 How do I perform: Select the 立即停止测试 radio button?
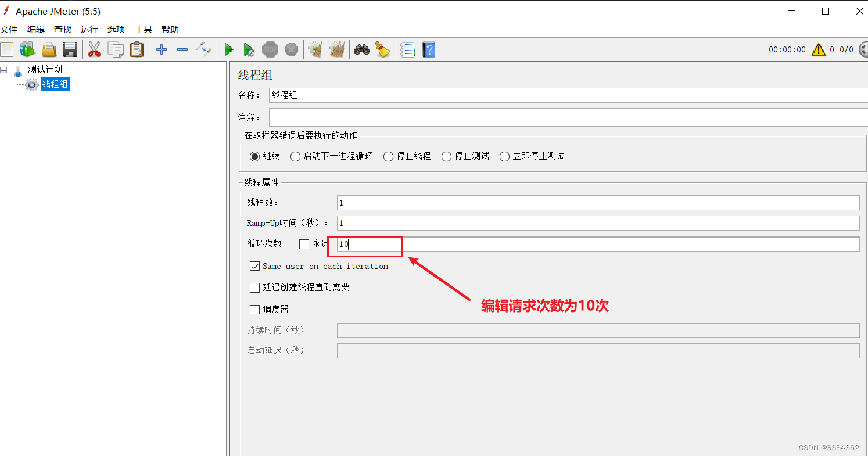point(504,156)
